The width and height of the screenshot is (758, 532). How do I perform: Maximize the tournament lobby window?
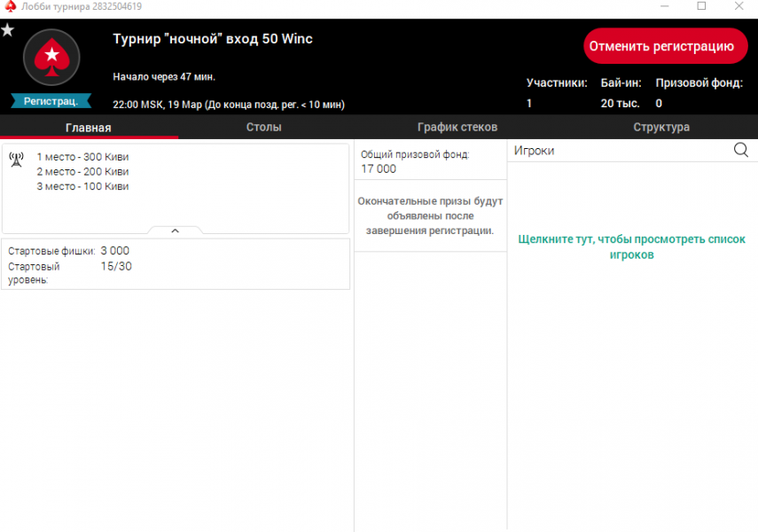[x=701, y=6]
